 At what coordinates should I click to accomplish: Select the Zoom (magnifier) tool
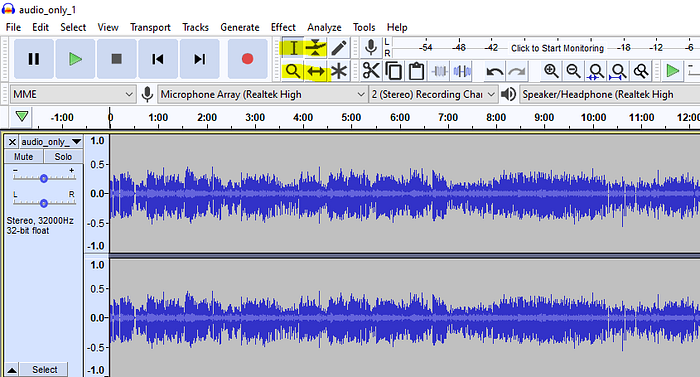[293, 71]
